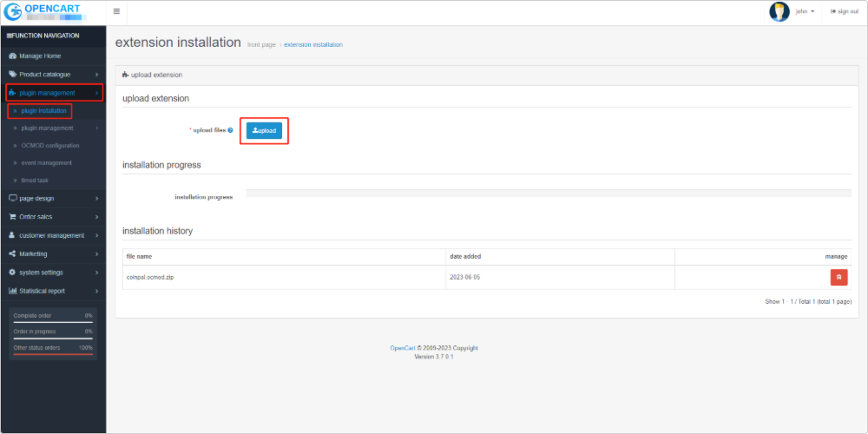The width and height of the screenshot is (868, 434).
Task: Expand the Marketing chevron
Action: [x=96, y=254]
